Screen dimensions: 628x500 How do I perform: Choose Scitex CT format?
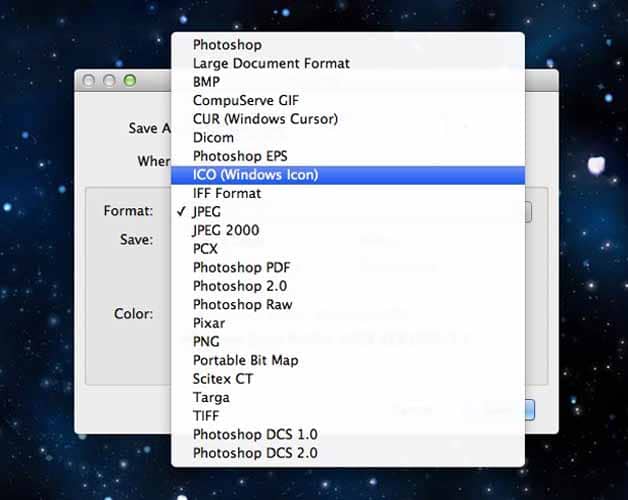(348, 379)
